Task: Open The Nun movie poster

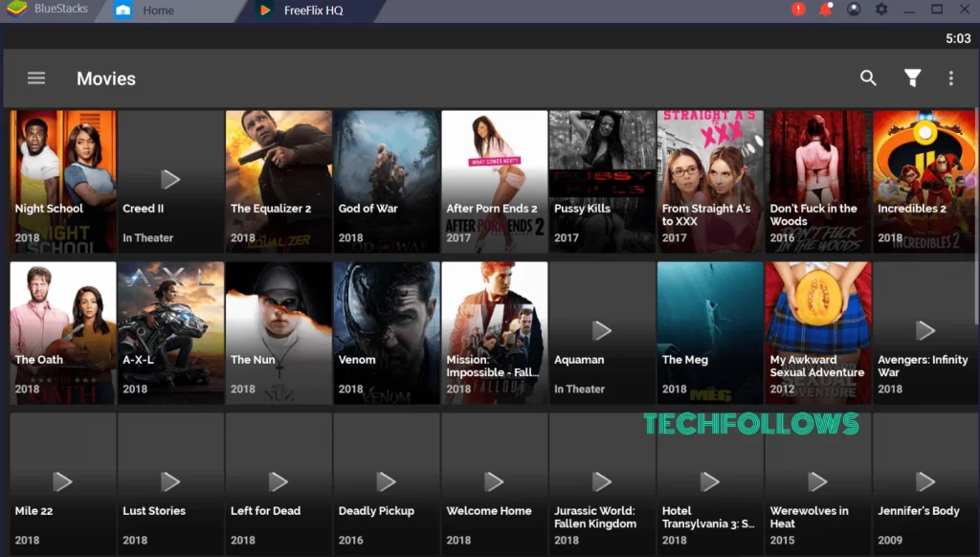Action: tap(278, 333)
